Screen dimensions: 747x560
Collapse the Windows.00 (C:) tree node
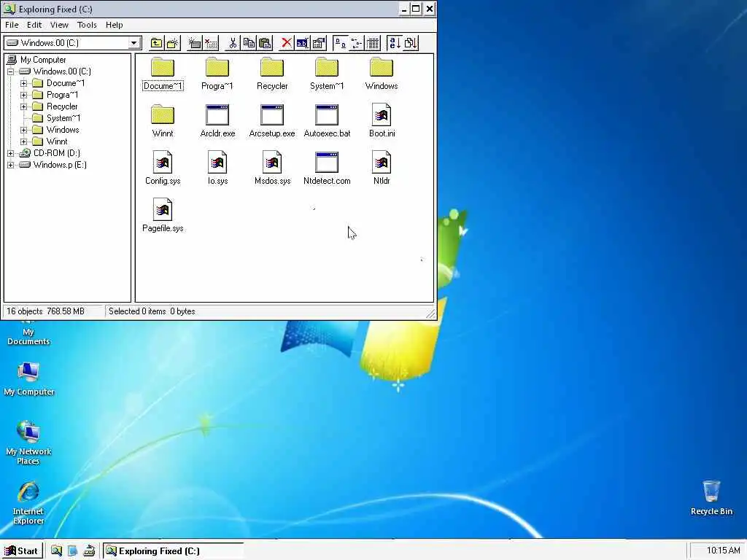pyautogui.click(x=10, y=71)
